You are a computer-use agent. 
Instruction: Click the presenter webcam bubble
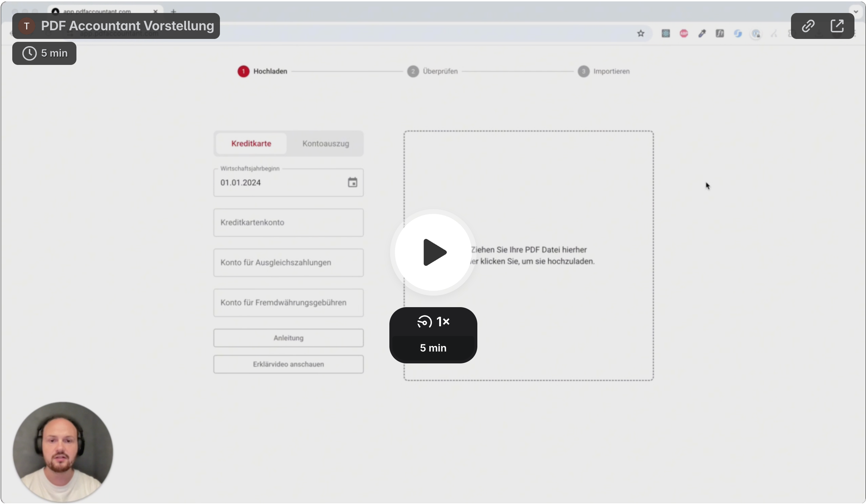63,452
